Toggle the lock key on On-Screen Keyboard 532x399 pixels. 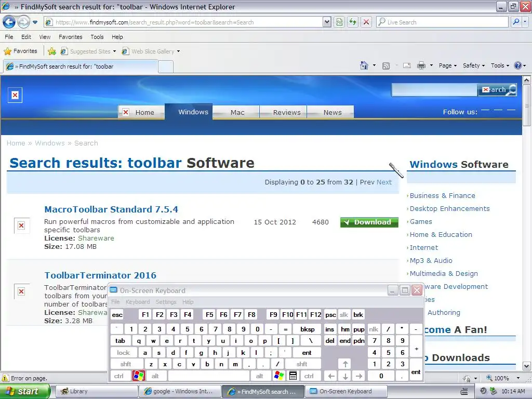pyautogui.click(x=124, y=353)
